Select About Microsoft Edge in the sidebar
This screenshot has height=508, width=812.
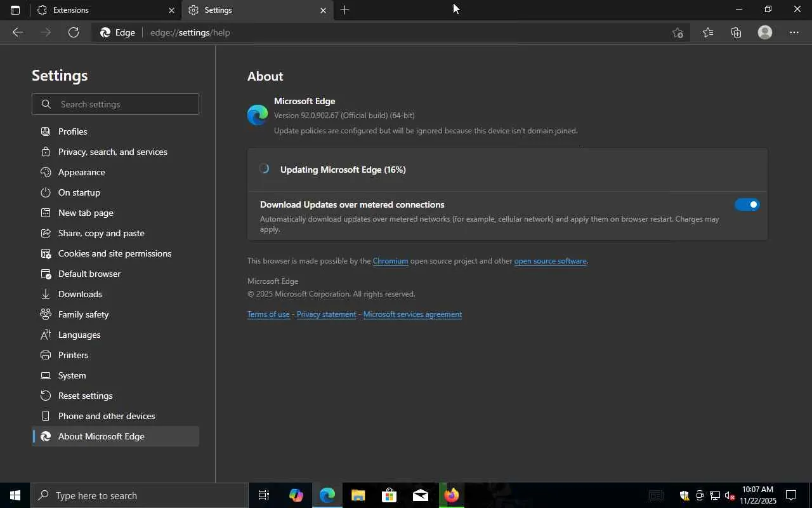coord(115,436)
